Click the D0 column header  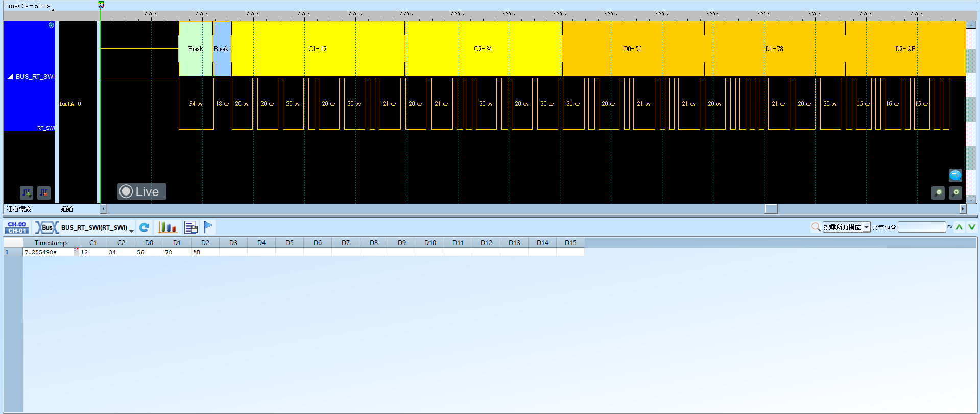tap(149, 243)
